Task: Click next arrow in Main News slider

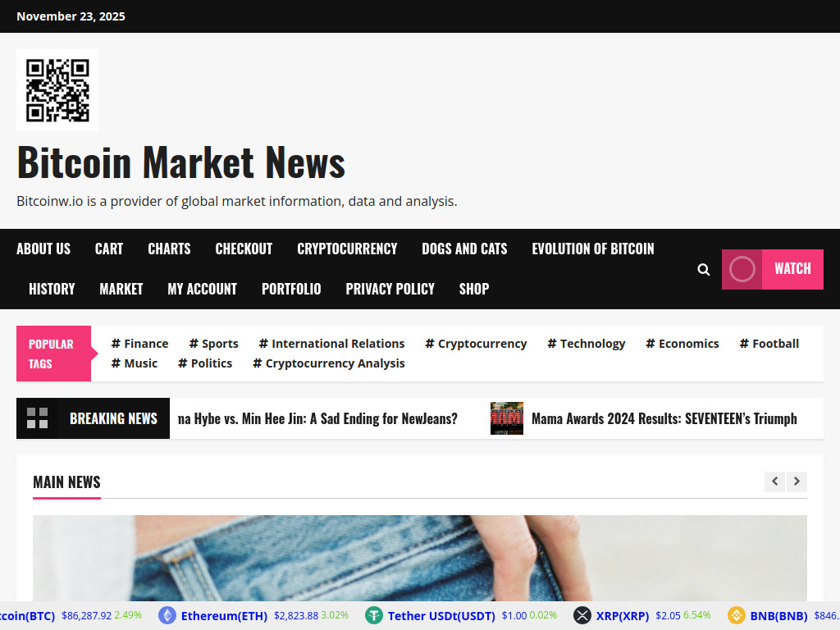Action: [x=796, y=482]
